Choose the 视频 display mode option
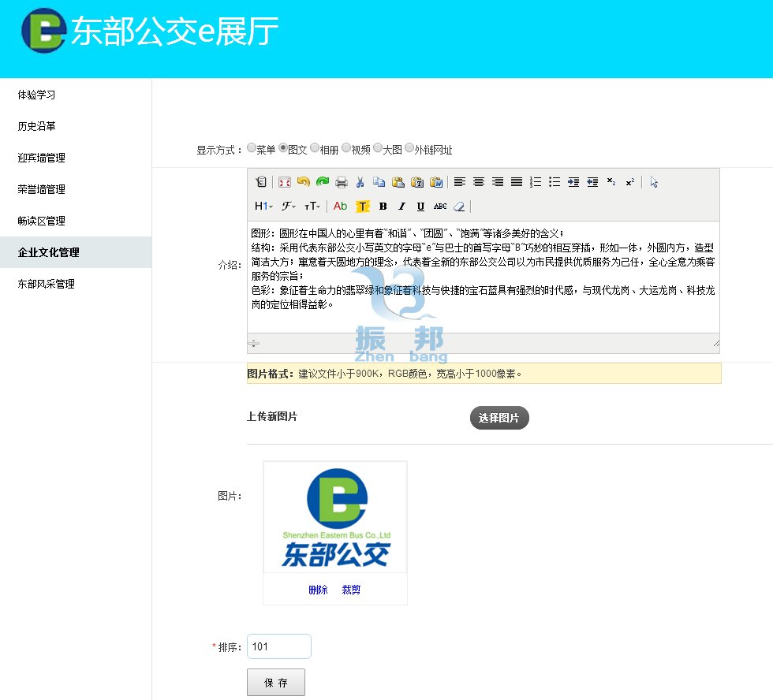Screen dimensions: 773x700 click(346, 148)
